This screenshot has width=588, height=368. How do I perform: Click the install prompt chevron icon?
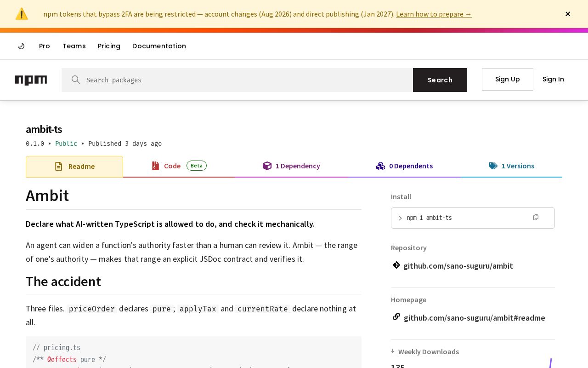coord(400,218)
